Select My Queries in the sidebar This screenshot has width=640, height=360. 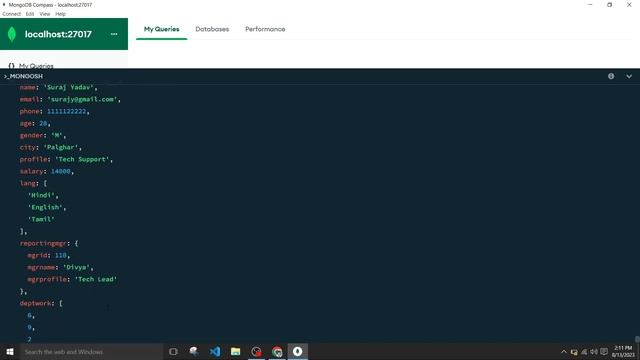[x=36, y=66]
